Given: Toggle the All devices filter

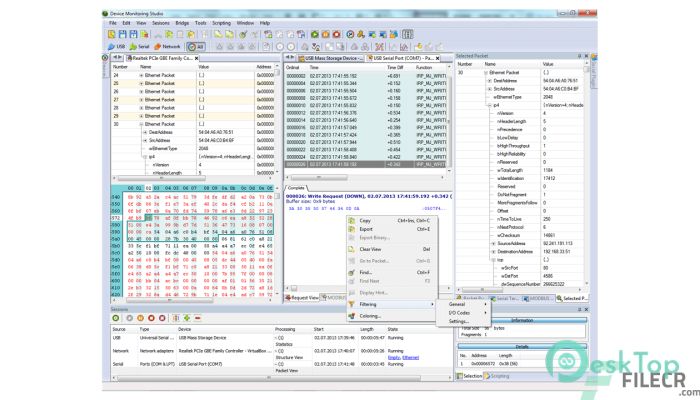Looking at the screenshot, I should tap(196, 46).
